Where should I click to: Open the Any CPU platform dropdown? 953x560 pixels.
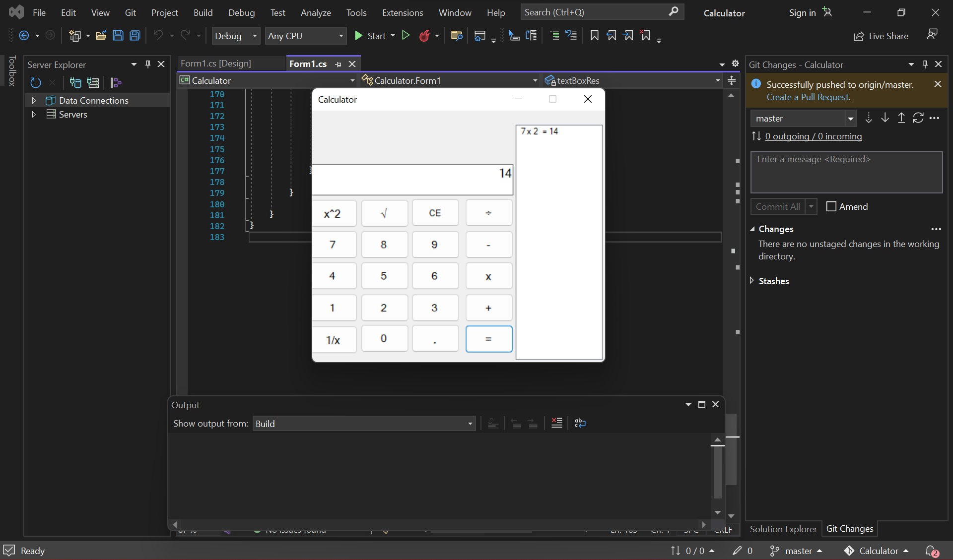click(x=306, y=36)
